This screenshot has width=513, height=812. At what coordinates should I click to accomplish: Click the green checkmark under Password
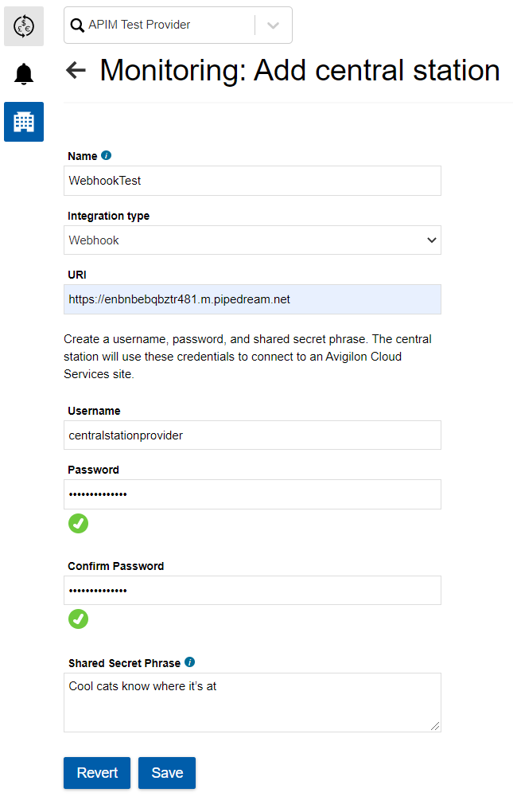click(x=78, y=523)
